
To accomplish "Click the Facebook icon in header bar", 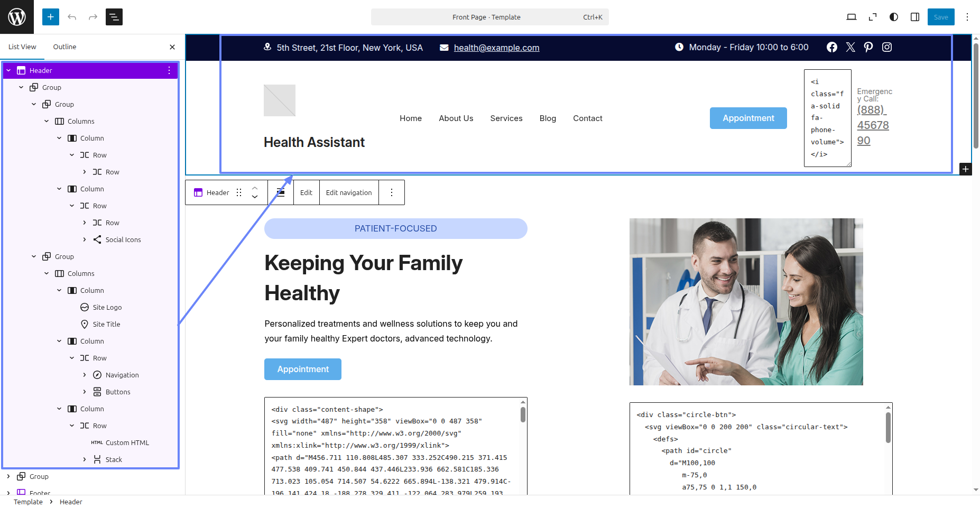I will pyautogui.click(x=832, y=47).
